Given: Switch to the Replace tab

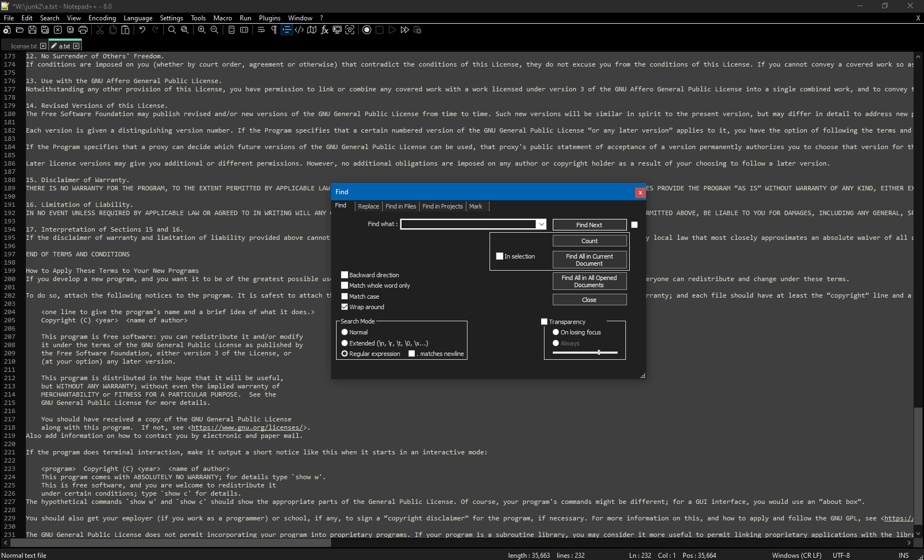Looking at the screenshot, I should pos(369,206).
